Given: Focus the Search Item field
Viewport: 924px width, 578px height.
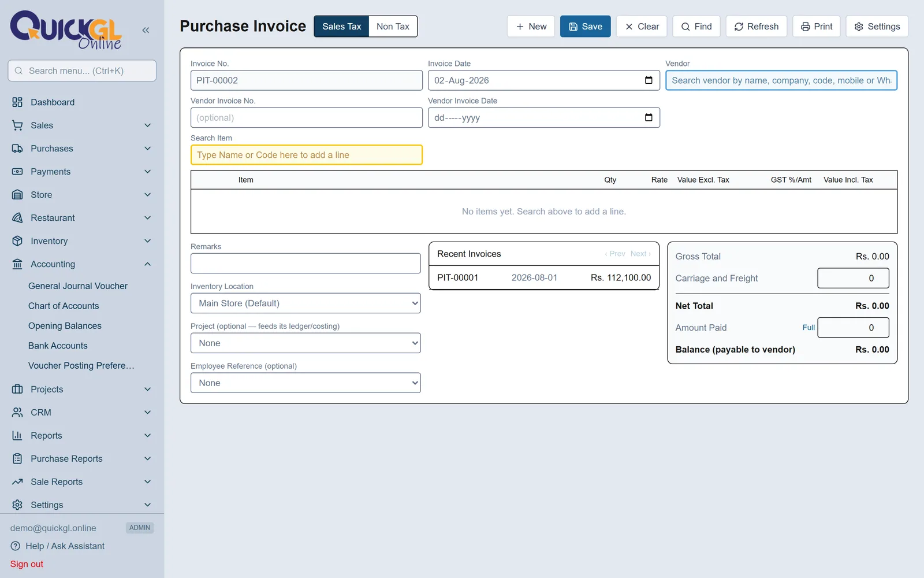Looking at the screenshot, I should pyautogui.click(x=307, y=155).
